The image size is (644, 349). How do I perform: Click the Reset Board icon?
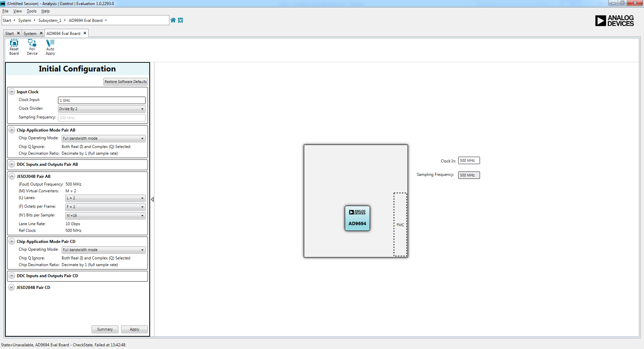(x=14, y=47)
